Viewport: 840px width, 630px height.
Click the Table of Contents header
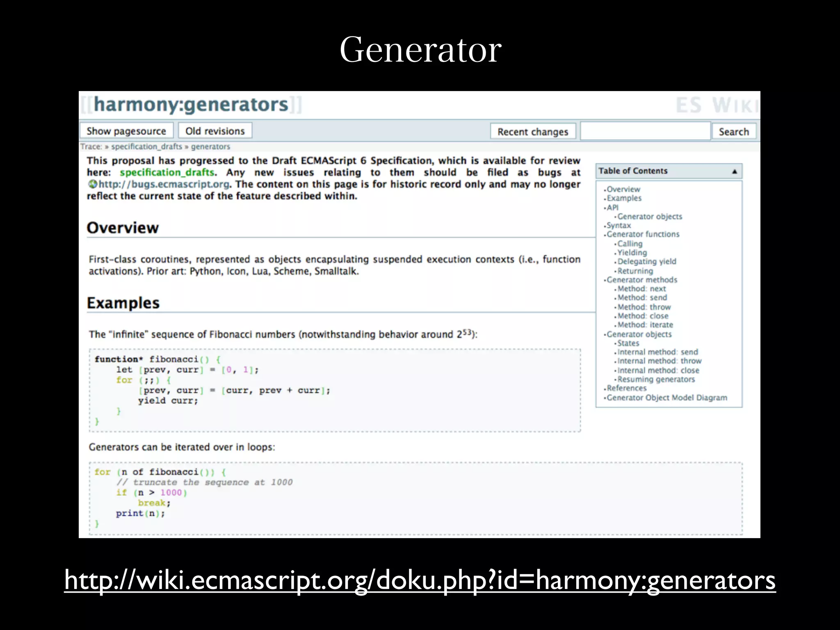point(669,171)
